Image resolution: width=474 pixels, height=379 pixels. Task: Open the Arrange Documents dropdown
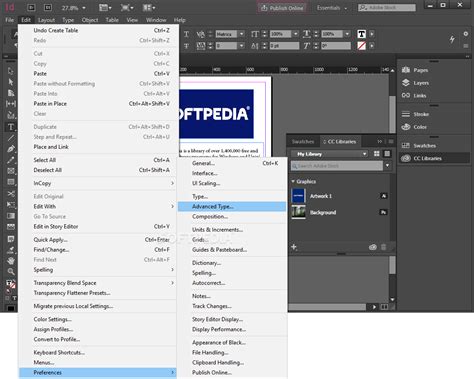click(x=149, y=8)
